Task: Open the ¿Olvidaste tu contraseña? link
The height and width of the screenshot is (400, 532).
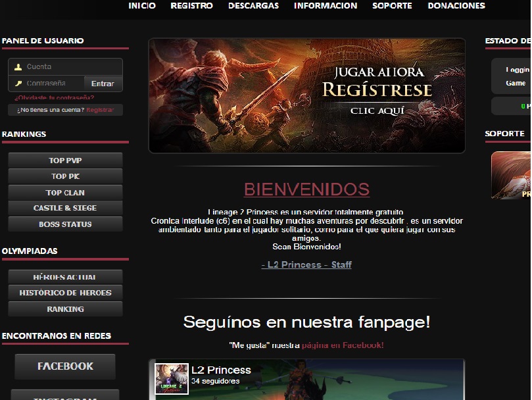Action: pos(55,98)
